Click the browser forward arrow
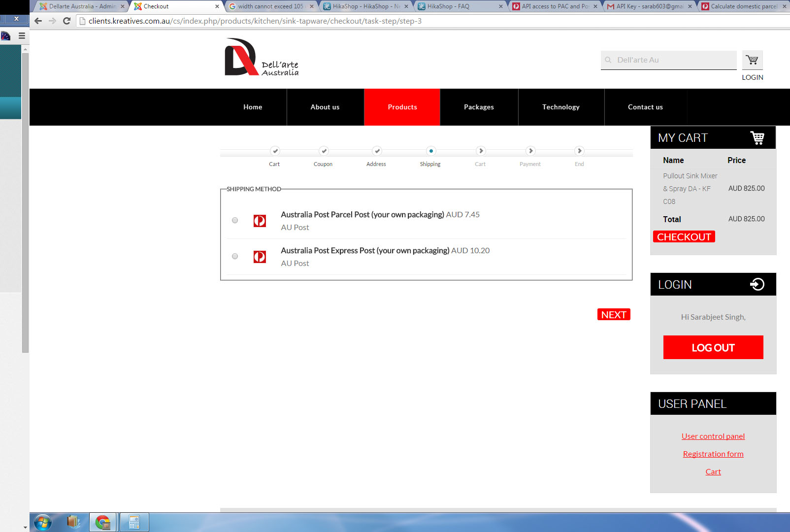 (x=53, y=21)
